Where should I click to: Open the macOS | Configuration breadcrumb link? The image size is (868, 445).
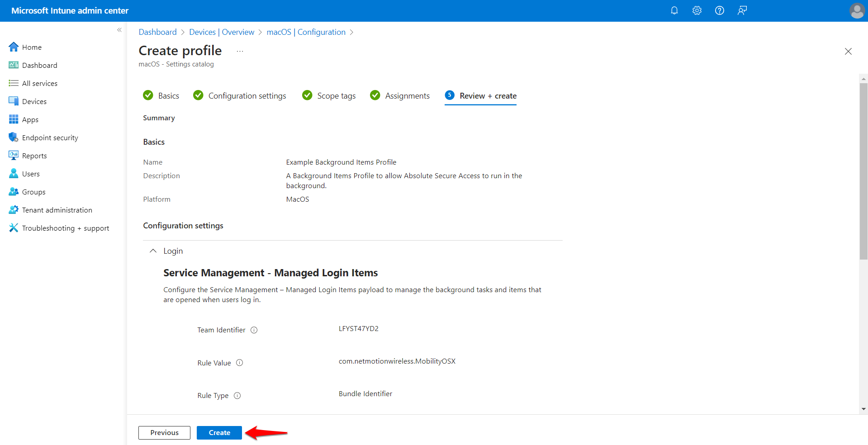[306, 32]
